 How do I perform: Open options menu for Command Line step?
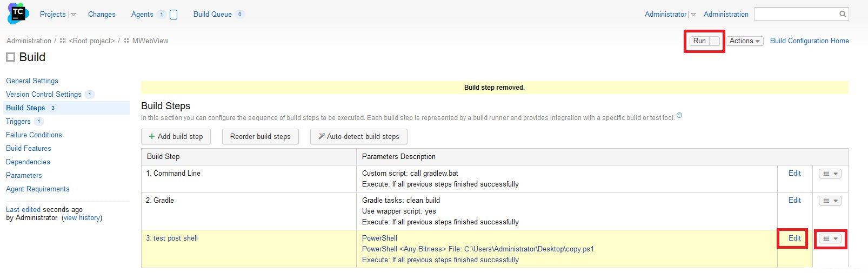click(x=830, y=174)
